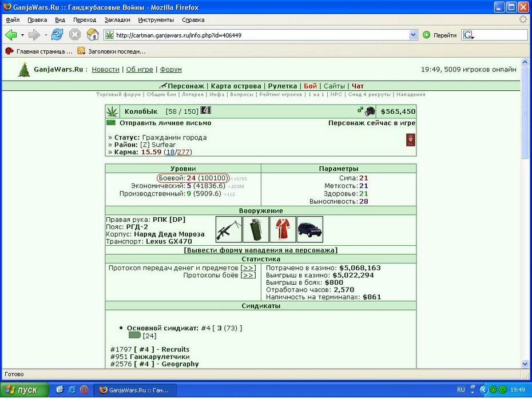Open Протоколы боёв [>>] link
Screen dimensions: 532x399
click(x=248, y=275)
